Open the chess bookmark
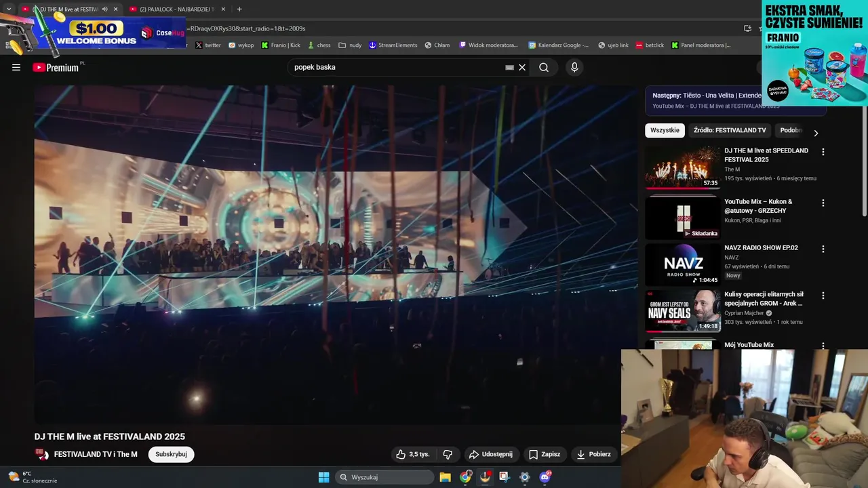Viewport: 868px width, 488px height. coord(319,45)
